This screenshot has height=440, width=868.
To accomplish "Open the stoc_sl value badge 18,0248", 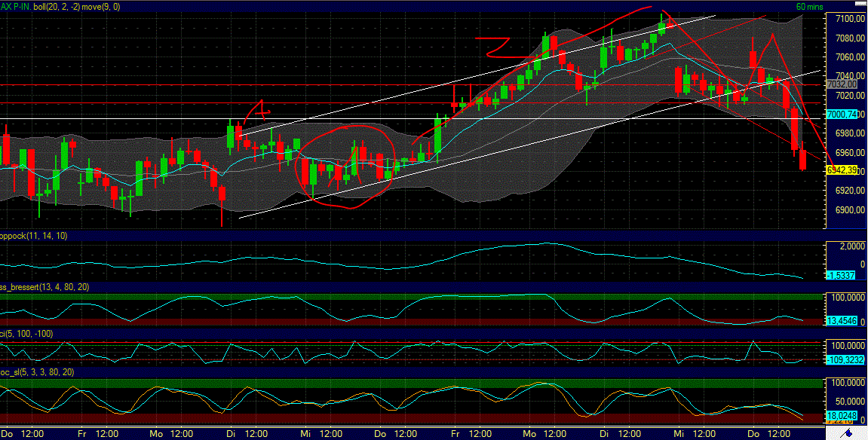I will click(x=842, y=415).
